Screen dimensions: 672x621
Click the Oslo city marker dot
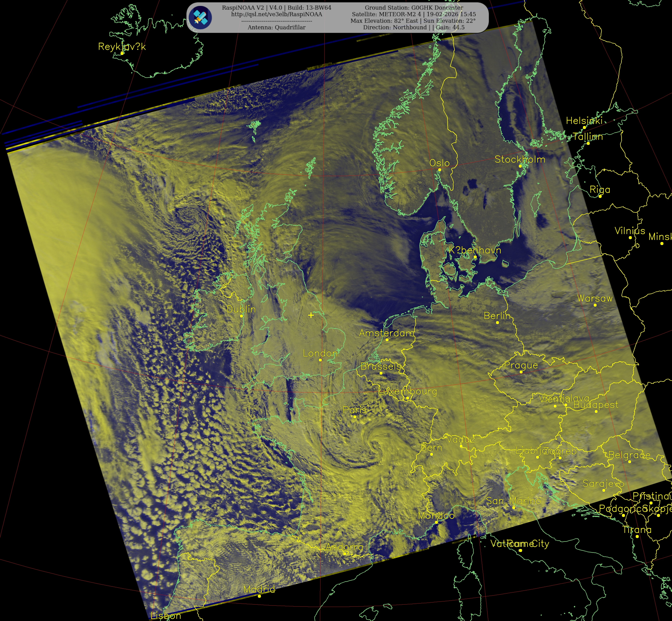440,170
